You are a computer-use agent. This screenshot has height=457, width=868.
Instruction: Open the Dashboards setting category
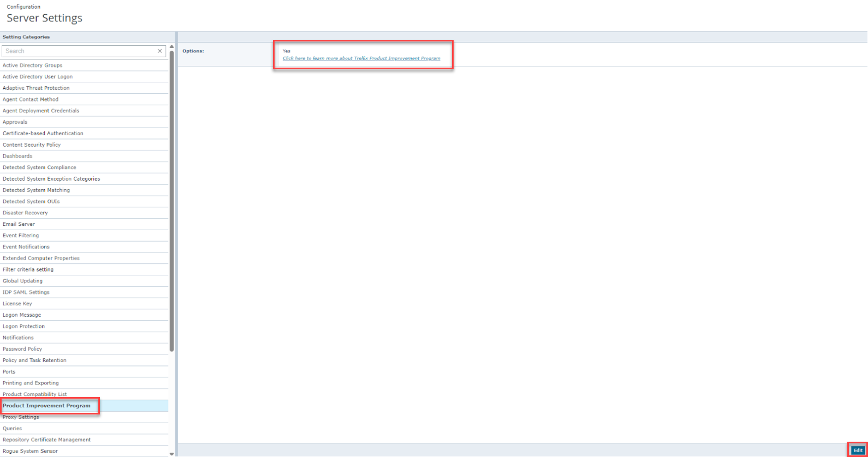84,156
